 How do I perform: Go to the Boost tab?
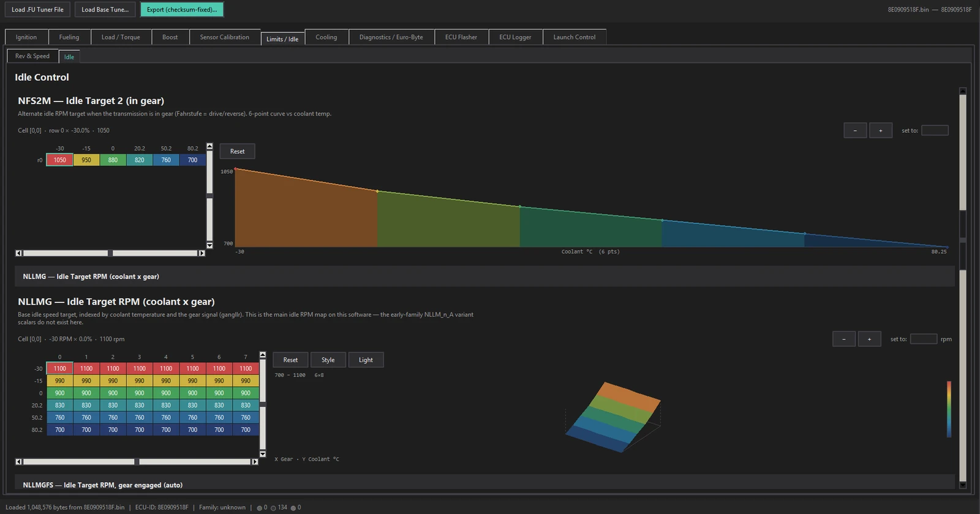click(170, 37)
